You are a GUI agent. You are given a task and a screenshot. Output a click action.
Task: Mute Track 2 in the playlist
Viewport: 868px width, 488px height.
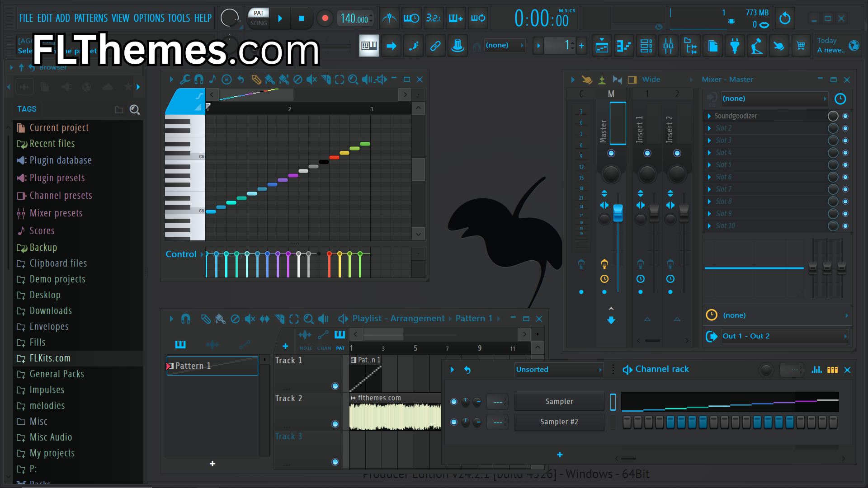(335, 424)
